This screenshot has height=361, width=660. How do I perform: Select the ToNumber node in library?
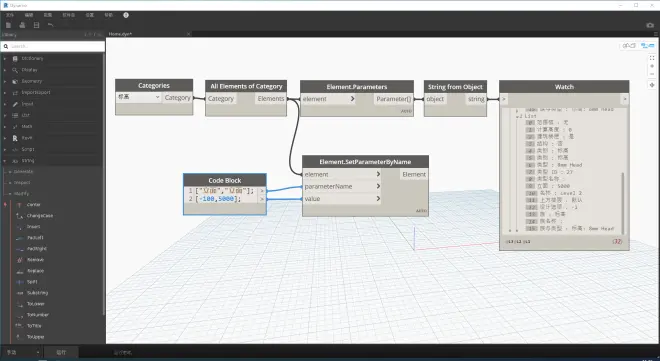pos(37,315)
